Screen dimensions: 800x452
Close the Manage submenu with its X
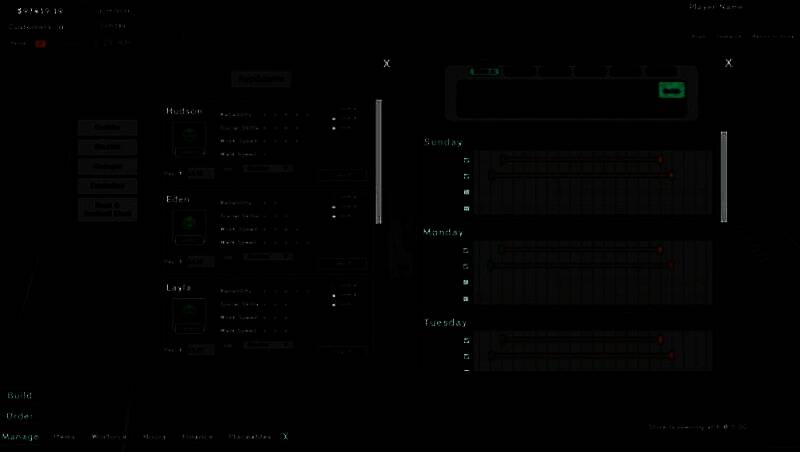click(285, 437)
